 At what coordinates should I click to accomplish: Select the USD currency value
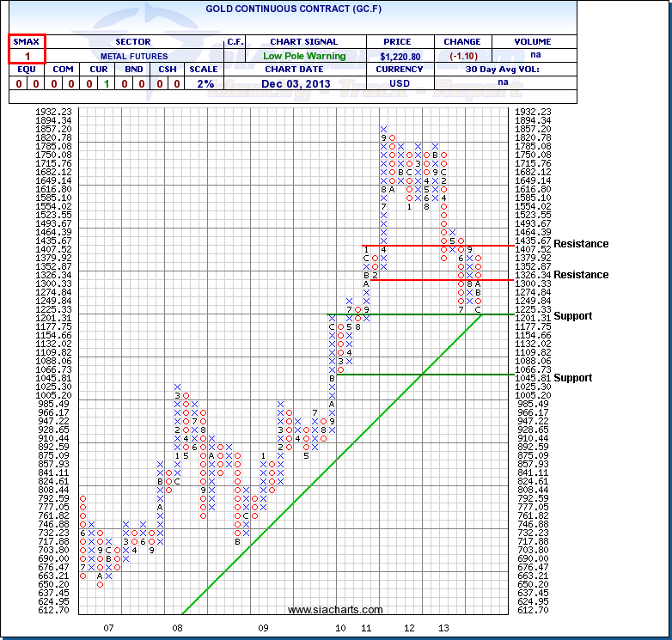coord(399,84)
